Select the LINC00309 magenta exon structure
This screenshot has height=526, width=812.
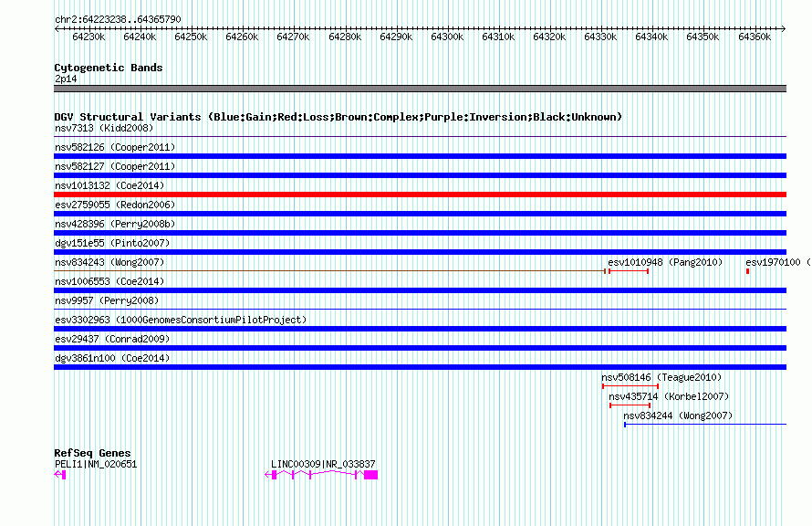click(x=321, y=475)
